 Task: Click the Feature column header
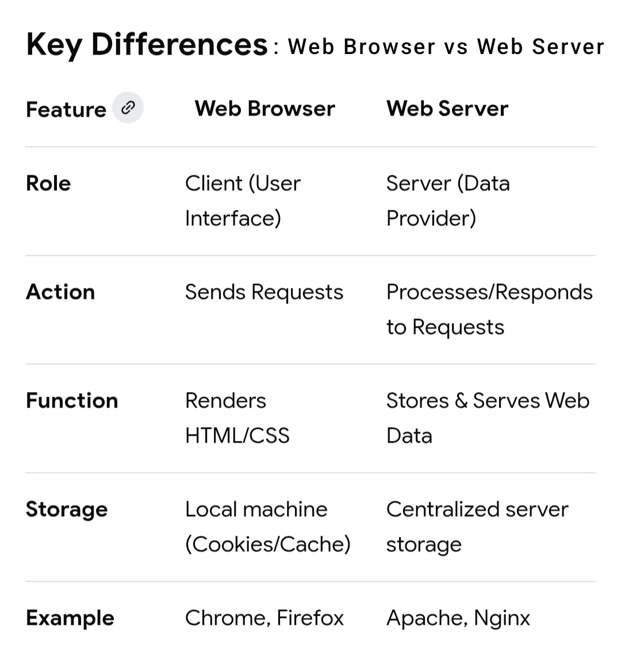point(66,109)
